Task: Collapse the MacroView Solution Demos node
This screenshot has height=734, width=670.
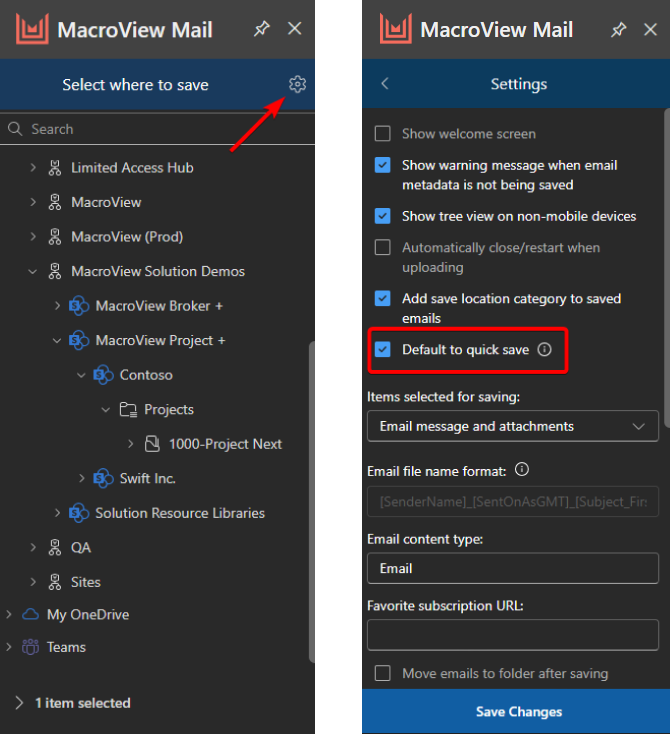Action: [x=33, y=271]
